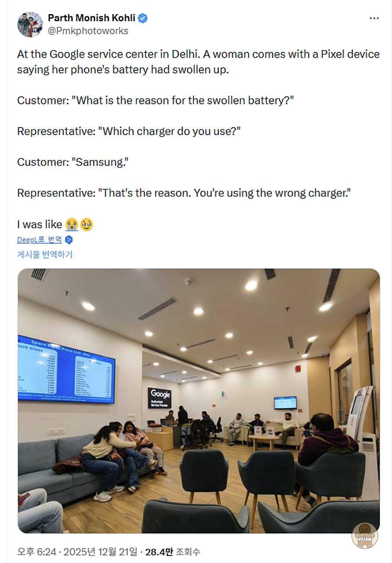392x563 pixels.
Task: Click the 'DeepL로 번역' translate link
Action: (x=40, y=240)
